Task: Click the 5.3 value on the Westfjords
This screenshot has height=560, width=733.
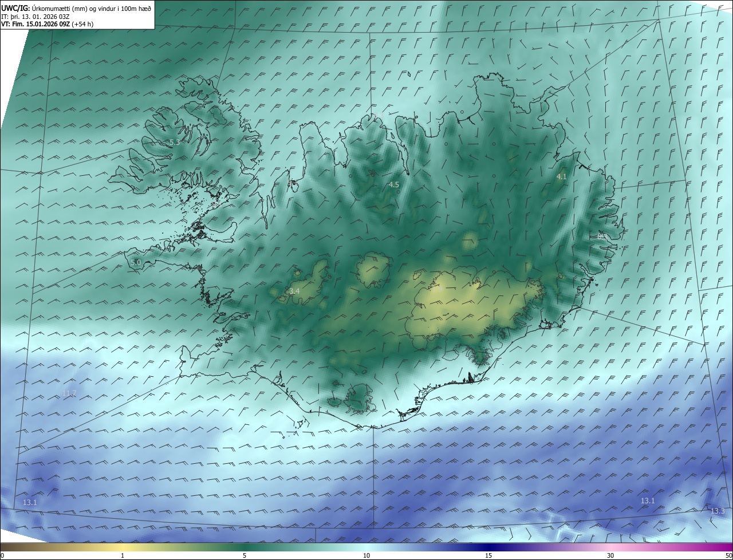Action: pyautogui.click(x=175, y=142)
